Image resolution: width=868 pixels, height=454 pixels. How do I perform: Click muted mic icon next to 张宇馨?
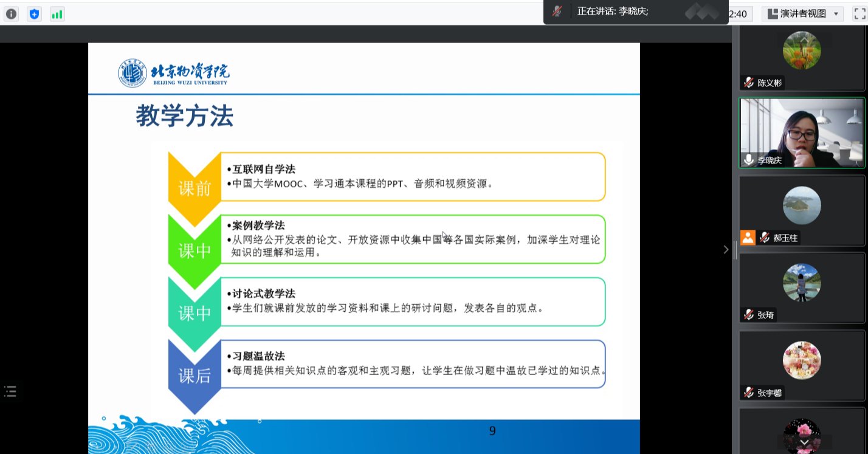[x=749, y=393]
